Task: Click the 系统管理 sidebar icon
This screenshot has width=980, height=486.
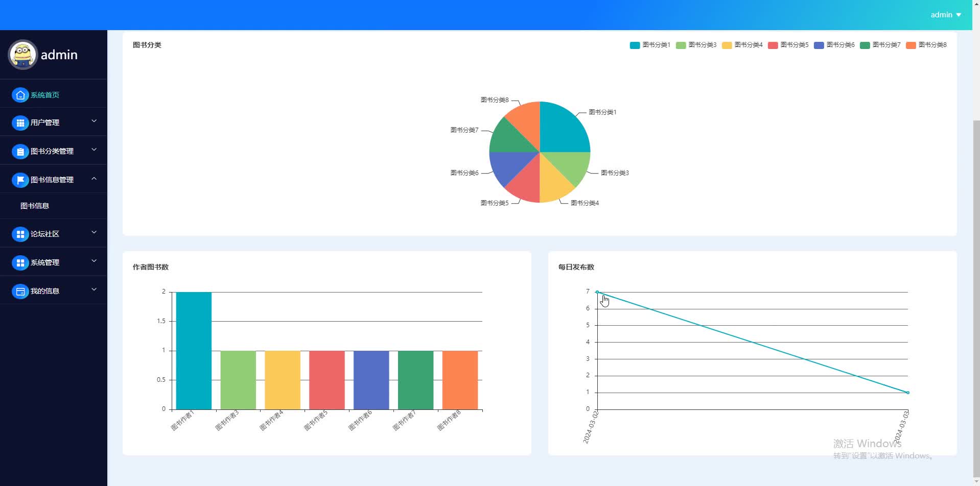Action: [x=20, y=262]
